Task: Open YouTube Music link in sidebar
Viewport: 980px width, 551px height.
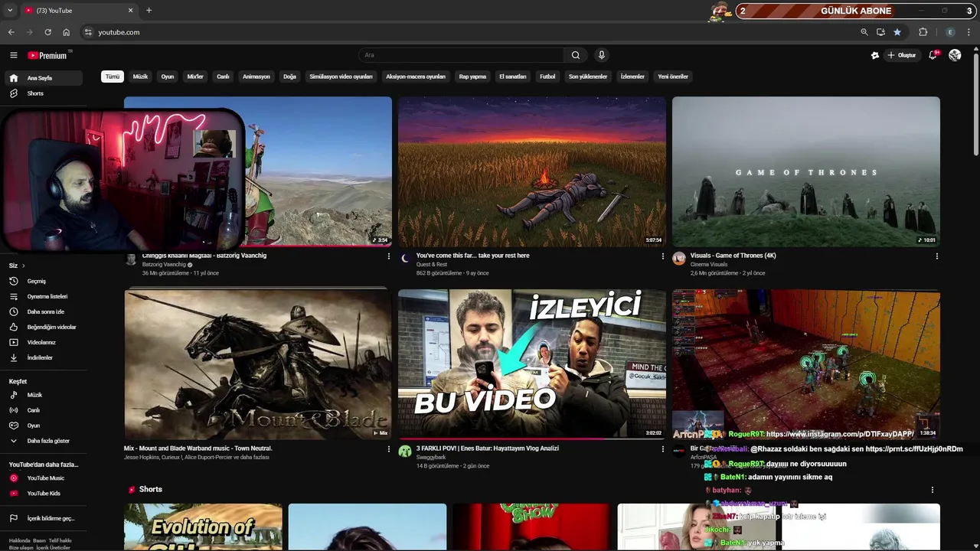Action: (43, 478)
